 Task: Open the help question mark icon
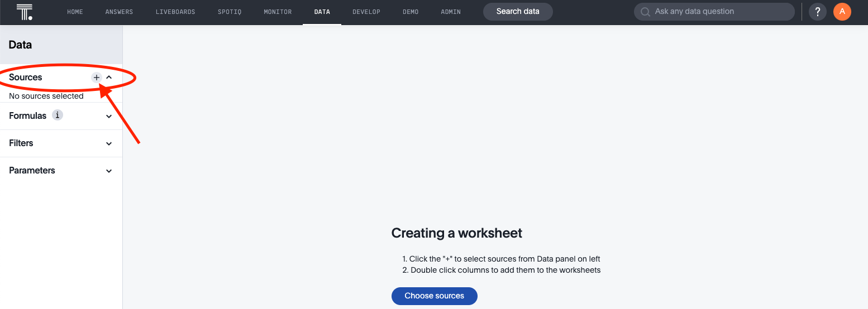pyautogui.click(x=817, y=12)
